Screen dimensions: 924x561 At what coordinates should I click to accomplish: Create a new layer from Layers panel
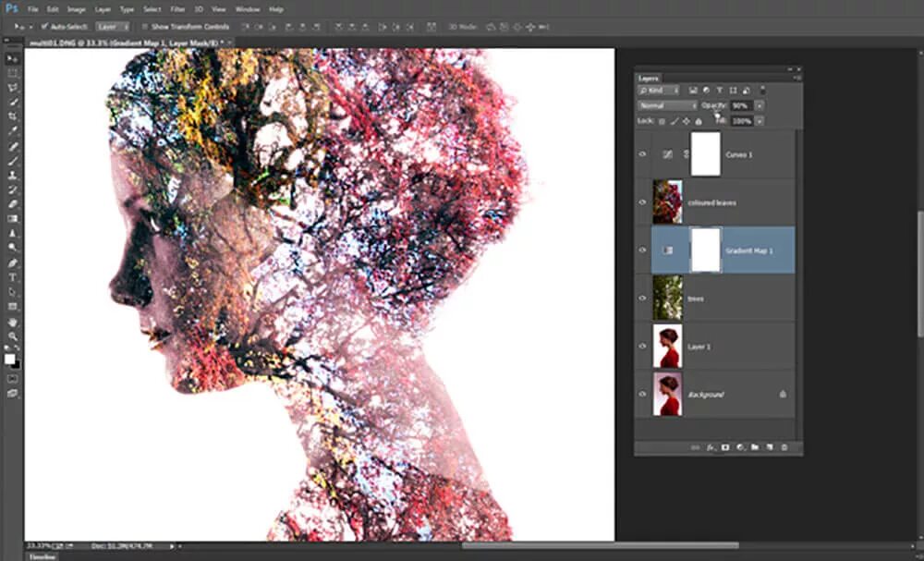tap(770, 448)
